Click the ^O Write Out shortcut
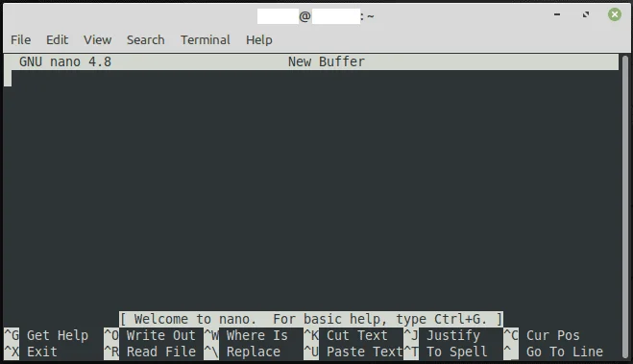This screenshot has height=364, width=633. click(x=150, y=335)
